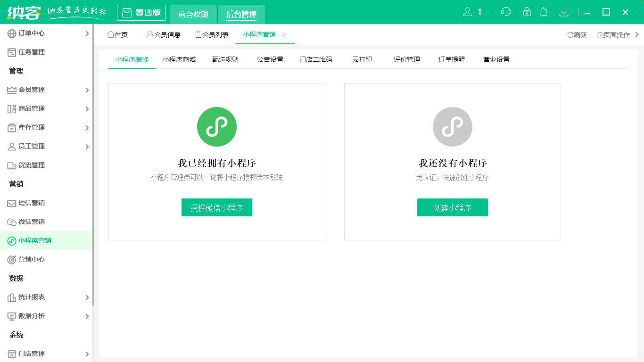Open the 配送规则 tab

tap(225, 59)
